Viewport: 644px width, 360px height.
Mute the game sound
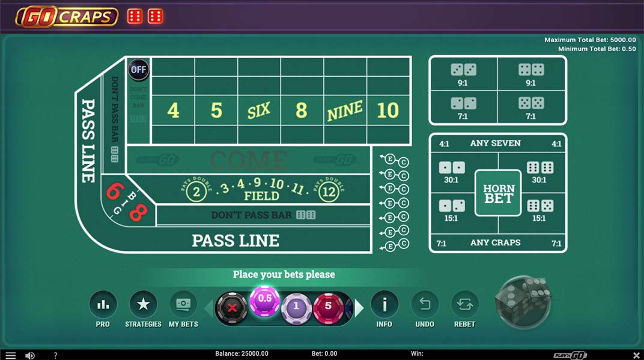point(29,355)
